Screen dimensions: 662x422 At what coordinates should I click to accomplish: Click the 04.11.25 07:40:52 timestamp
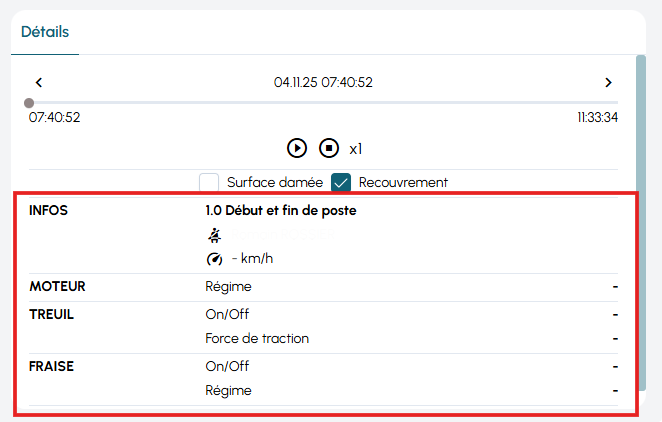tap(323, 82)
